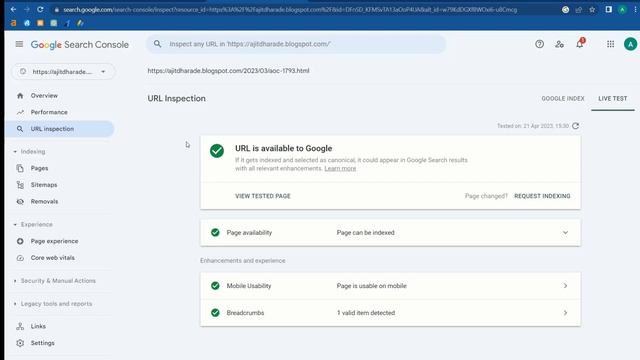Open the Google apps grid
This screenshot has width=640, height=360.
(610, 44)
